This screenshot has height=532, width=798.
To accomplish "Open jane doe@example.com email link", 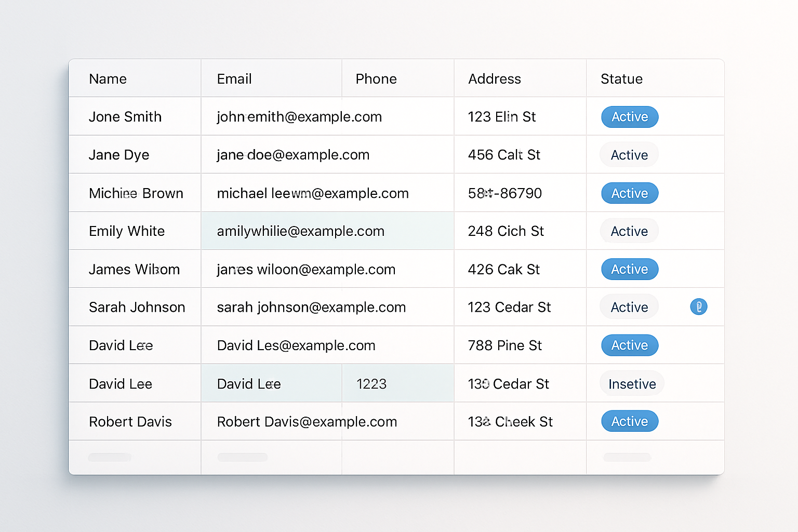I will tap(292, 154).
